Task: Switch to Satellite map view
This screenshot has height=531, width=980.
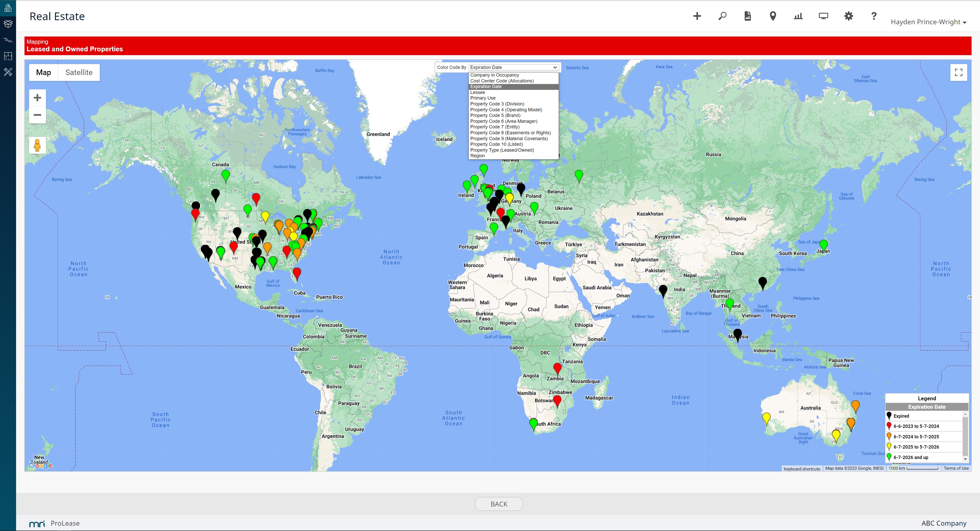Action: click(x=79, y=72)
